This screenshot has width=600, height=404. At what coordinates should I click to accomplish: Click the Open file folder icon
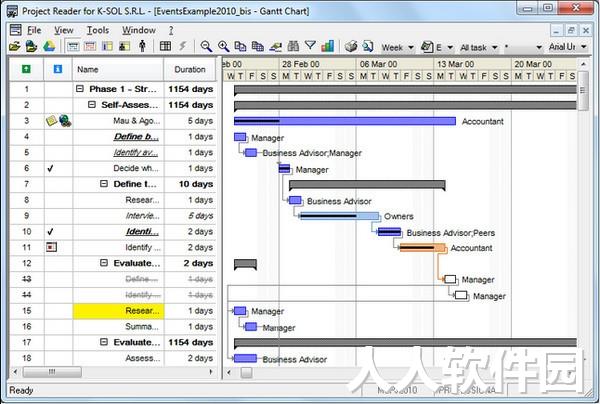[x=15, y=47]
